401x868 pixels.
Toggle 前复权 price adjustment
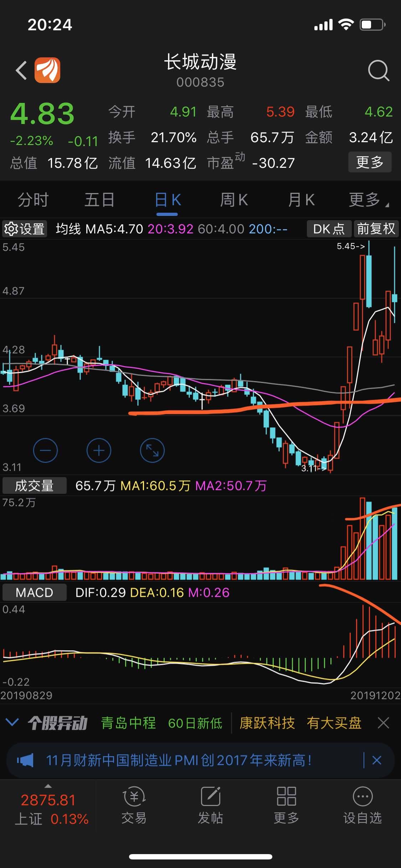[376, 229]
